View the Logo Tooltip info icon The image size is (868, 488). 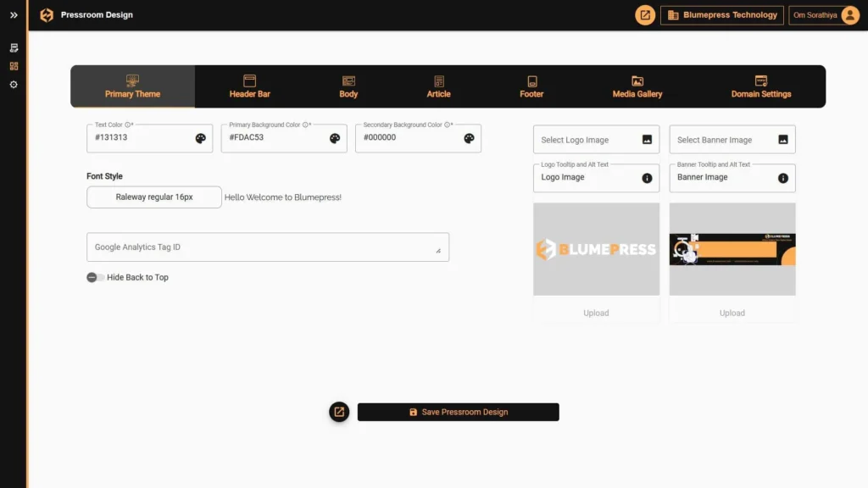648,179
